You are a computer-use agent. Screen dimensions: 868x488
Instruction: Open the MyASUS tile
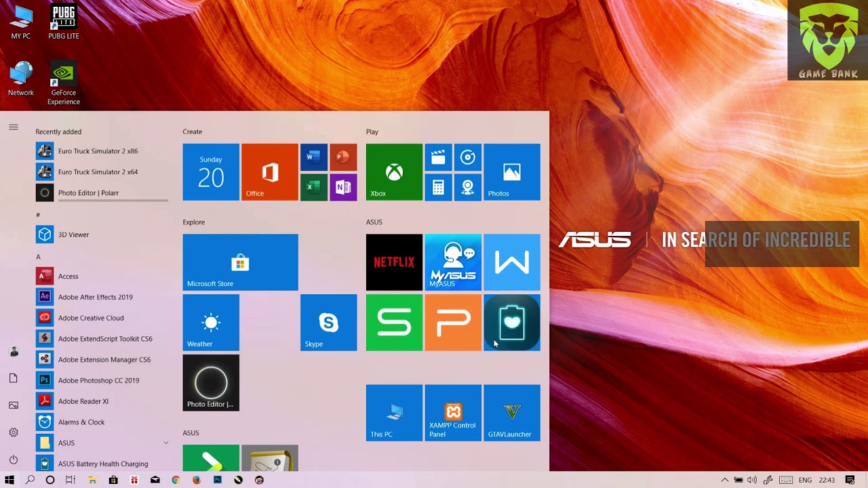453,262
